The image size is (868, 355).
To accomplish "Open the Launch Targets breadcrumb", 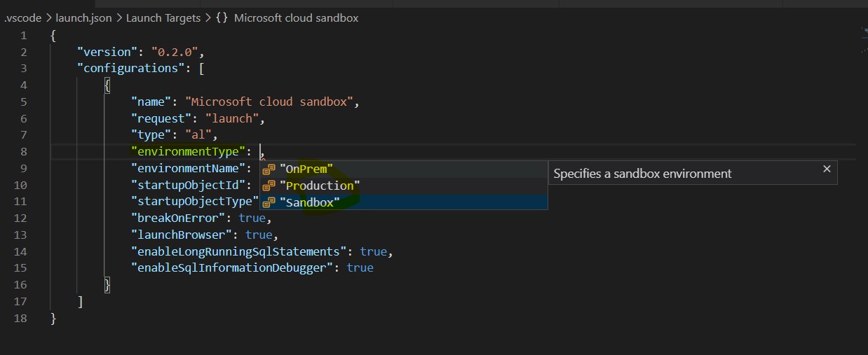I will pyautogui.click(x=163, y=18).
